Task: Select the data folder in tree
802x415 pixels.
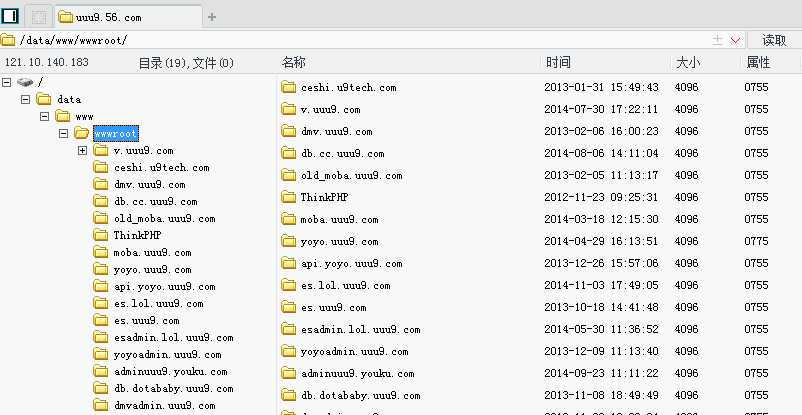Action: tap(69, 99)
